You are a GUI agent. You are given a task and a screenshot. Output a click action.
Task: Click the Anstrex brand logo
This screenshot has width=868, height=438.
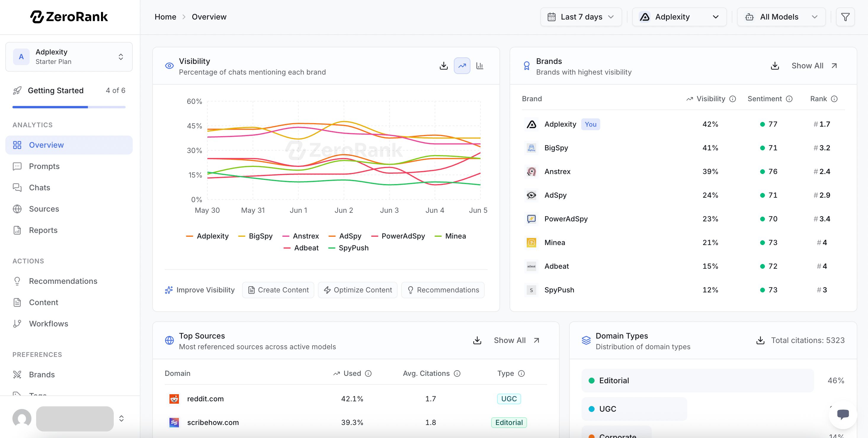[531, 172]
